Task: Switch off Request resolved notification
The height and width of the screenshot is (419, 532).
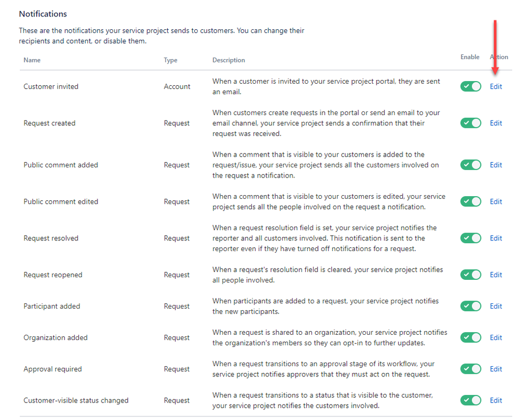Action: pyautogui.click(x=470, y=238)
